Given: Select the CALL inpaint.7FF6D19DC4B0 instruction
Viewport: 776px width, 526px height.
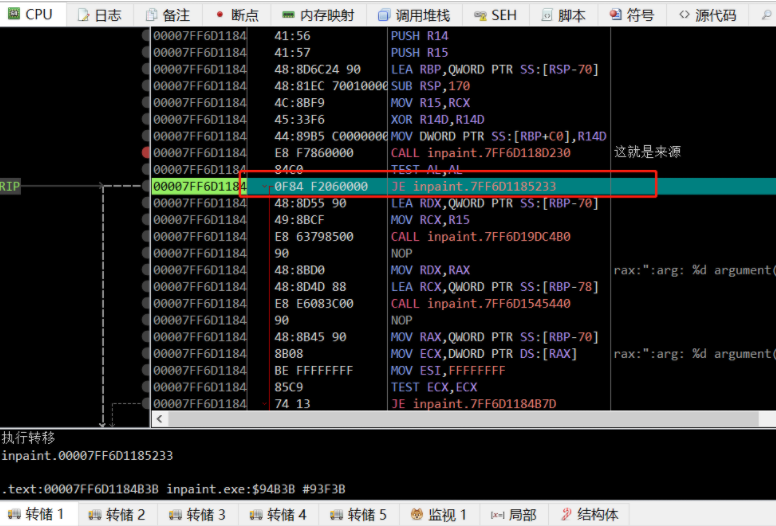Looking at the screenshot, I should click(481, 237).
